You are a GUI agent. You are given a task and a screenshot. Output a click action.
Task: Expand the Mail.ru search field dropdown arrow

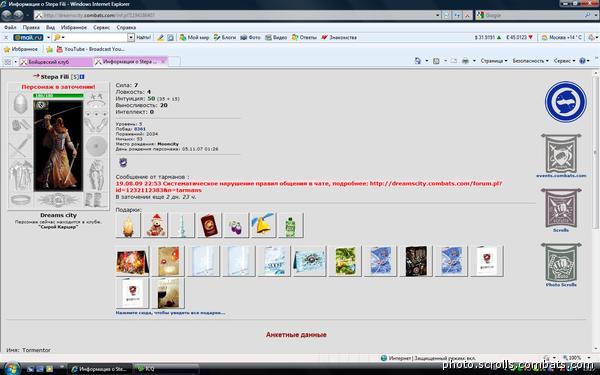[x=131, y=38]
